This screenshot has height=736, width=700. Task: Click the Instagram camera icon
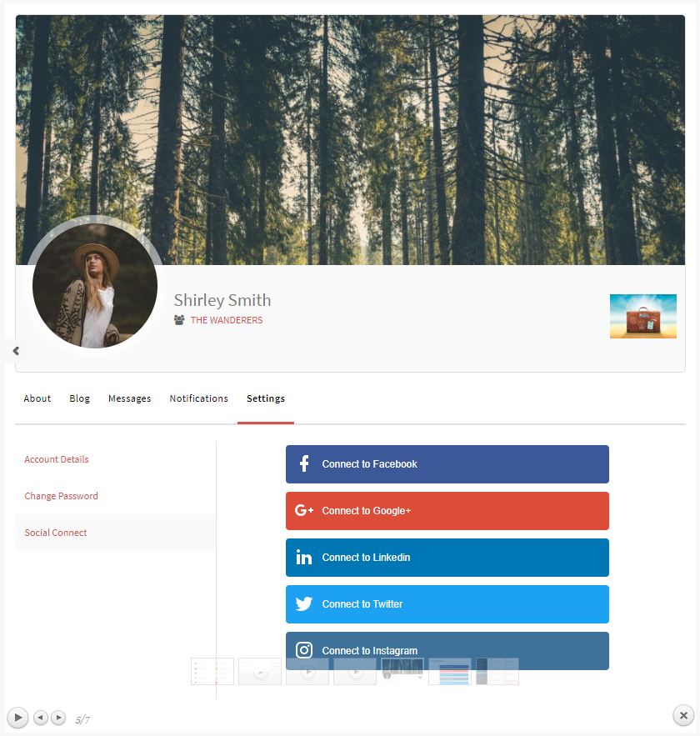tap(304, 650)
